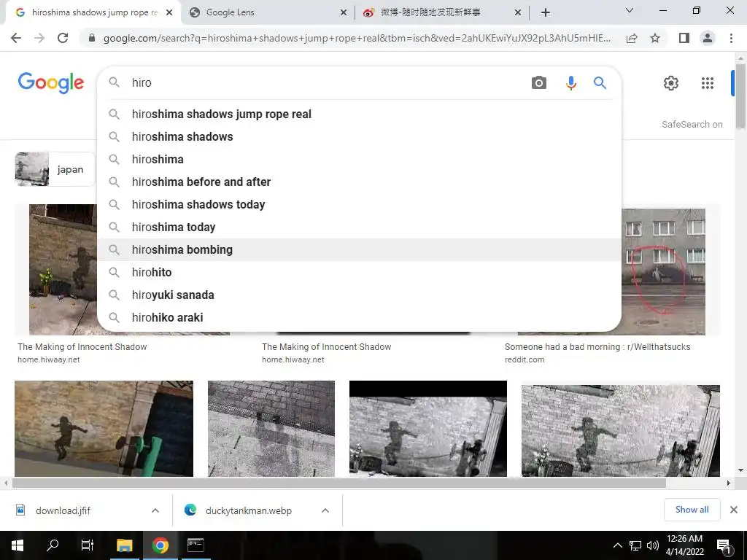Close the downloads bar
Viewport: 747px width, 560px height.
[x=734, y=510]
